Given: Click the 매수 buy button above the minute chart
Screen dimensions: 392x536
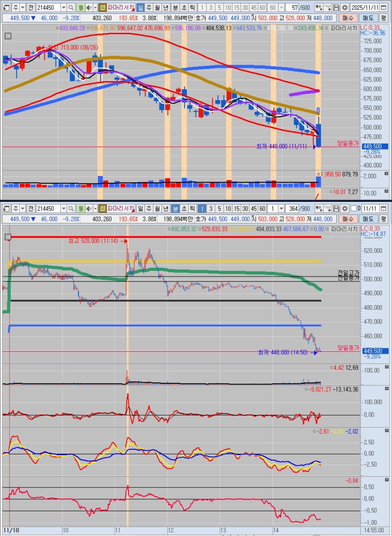Looking at the screenshot, I should click(348, 219).
